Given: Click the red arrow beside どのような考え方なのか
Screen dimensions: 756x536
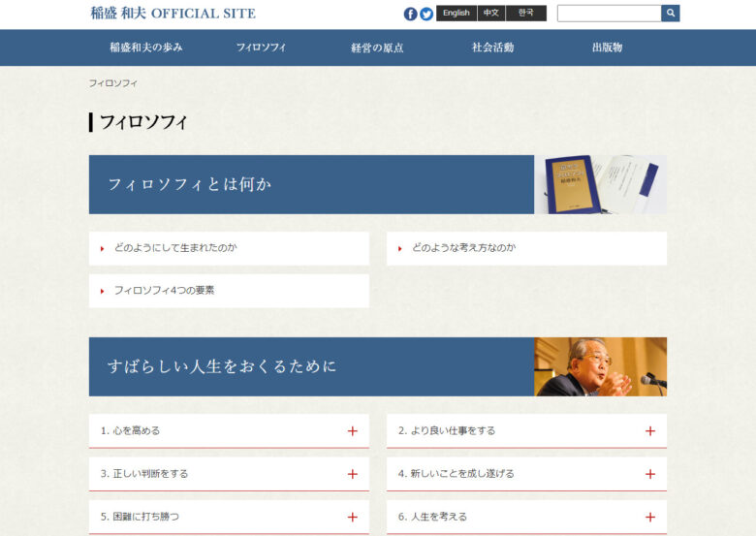Looking at the screenshot, I should click(x=399, y=249).
